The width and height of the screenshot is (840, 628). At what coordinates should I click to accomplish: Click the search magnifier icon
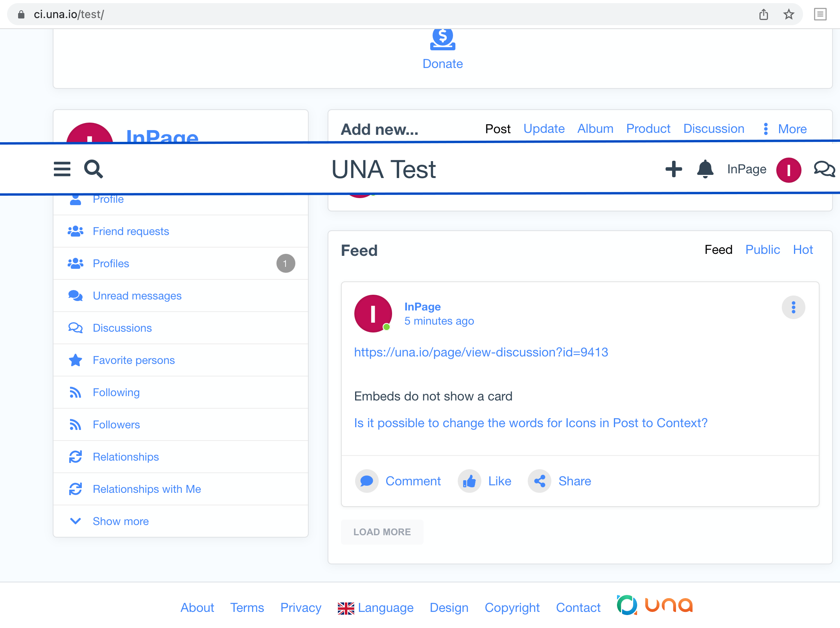coord(94,169)
